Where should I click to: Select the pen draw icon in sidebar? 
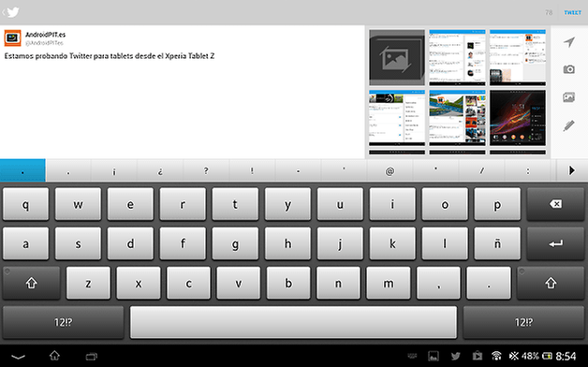569,125
